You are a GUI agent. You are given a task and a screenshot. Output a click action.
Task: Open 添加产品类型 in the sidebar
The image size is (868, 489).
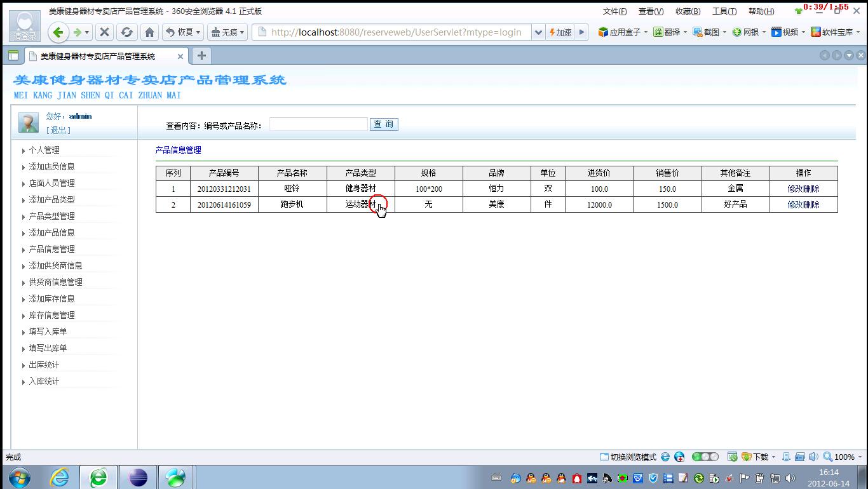(x=51, y=199)
